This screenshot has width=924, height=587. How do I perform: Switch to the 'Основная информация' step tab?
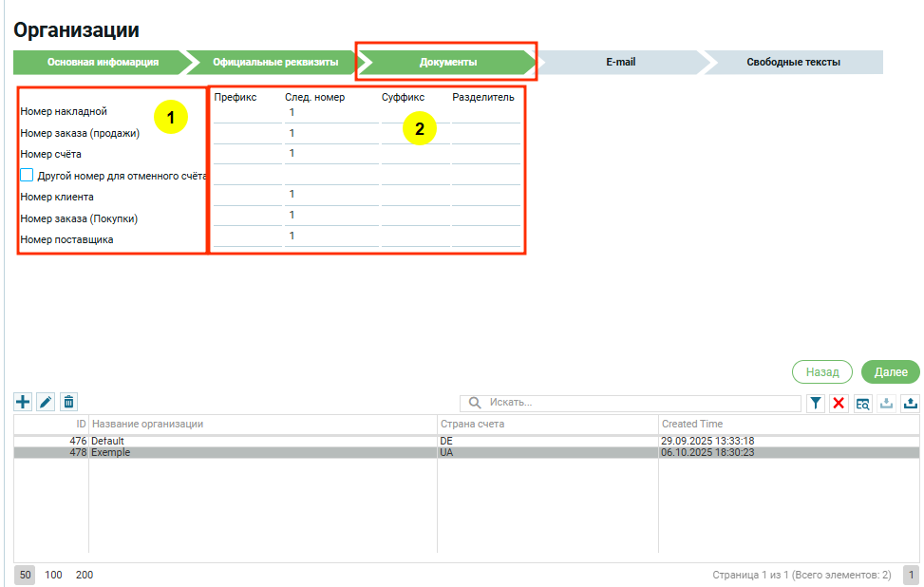click(x=103, y=63)
